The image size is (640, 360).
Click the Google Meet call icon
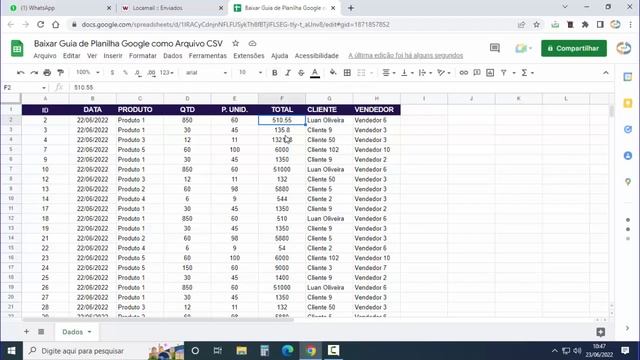523,48
